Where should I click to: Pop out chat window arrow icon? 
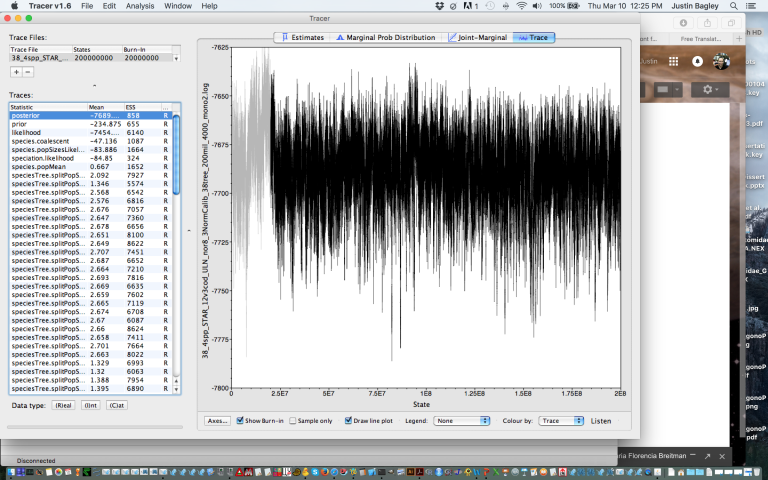(x=707, y=456)
